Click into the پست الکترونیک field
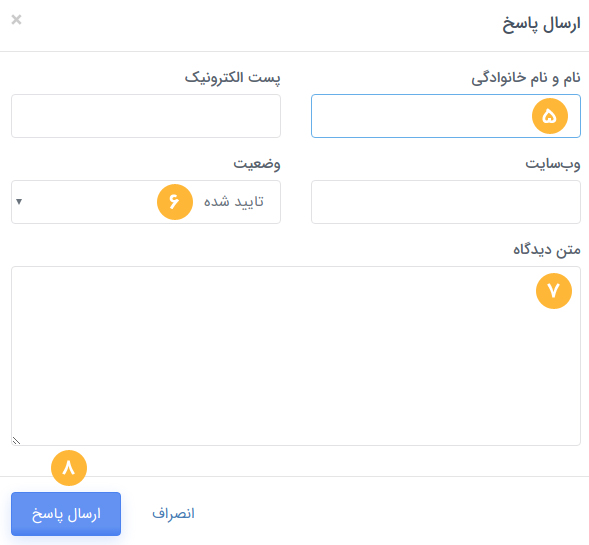 tap(146, 116)
